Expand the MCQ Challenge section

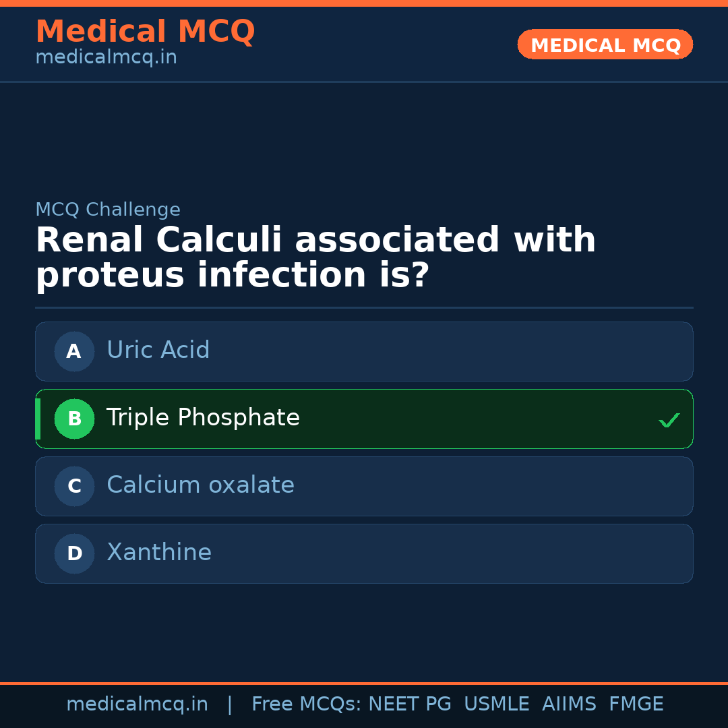(108, 210)
